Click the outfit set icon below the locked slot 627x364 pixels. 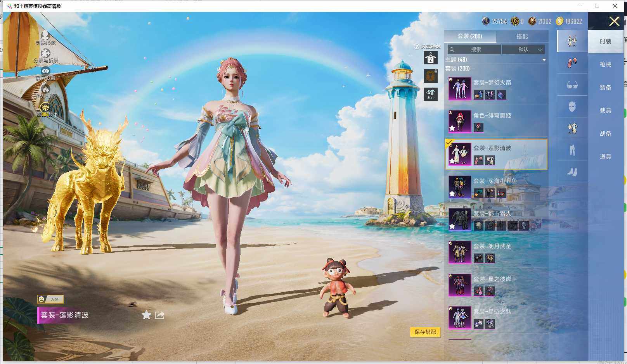(430, 94)
